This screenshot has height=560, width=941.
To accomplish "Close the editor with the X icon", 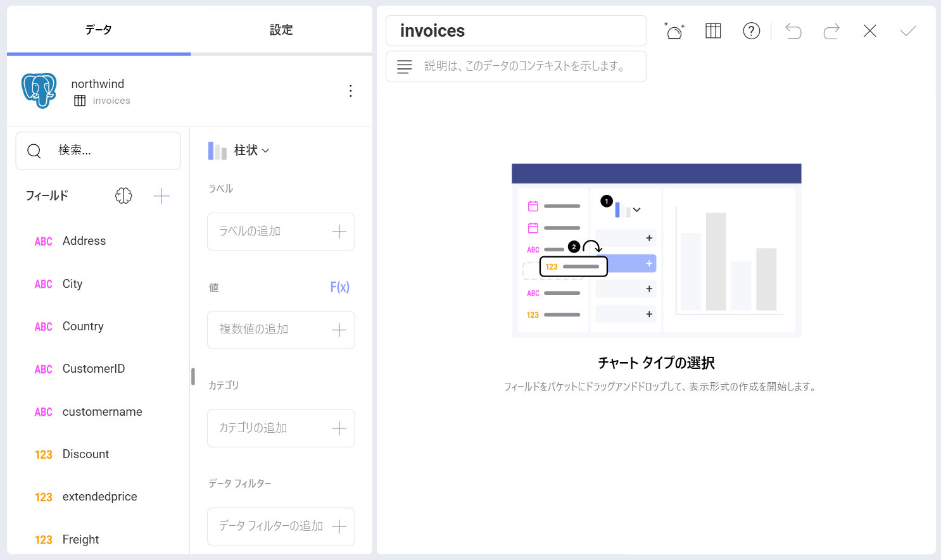I will point(870,30).
